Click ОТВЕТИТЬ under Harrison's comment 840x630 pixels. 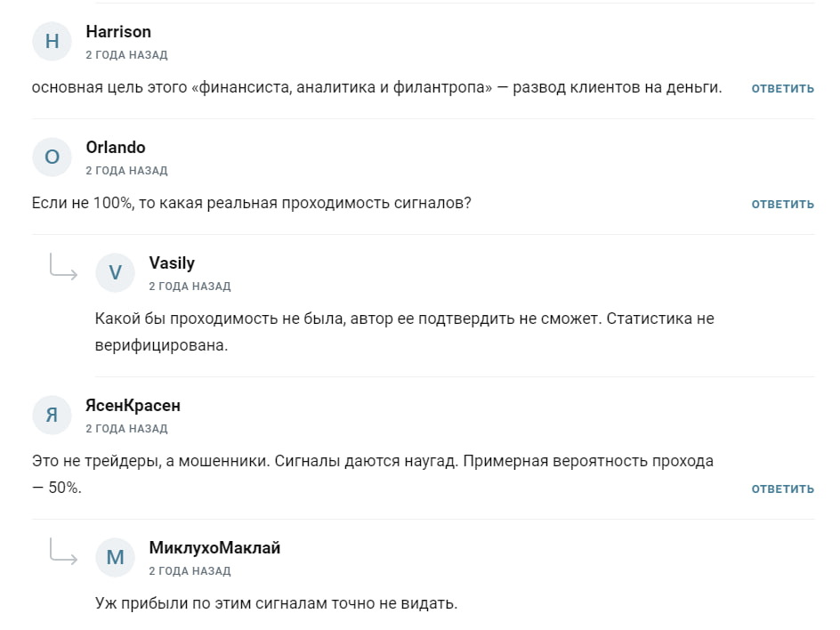pos(783,88)
